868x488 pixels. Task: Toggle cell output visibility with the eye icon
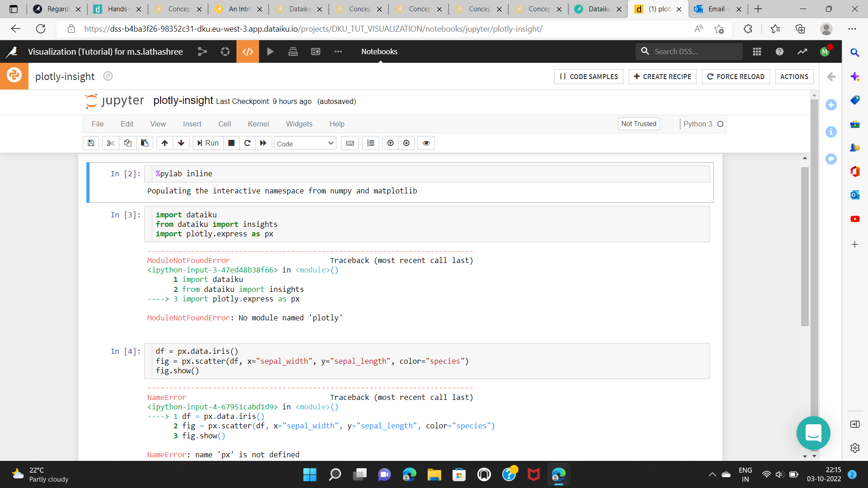click(x=426, y=143)
